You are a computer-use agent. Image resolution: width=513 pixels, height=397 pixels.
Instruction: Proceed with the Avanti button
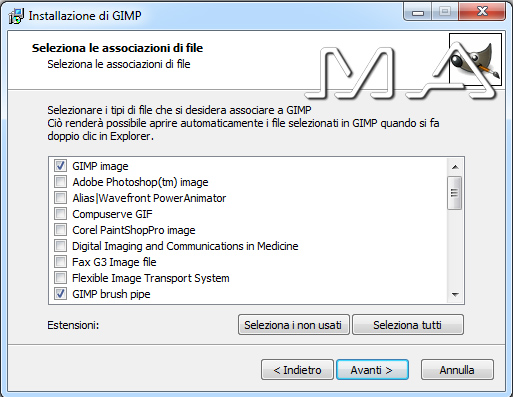372,370
